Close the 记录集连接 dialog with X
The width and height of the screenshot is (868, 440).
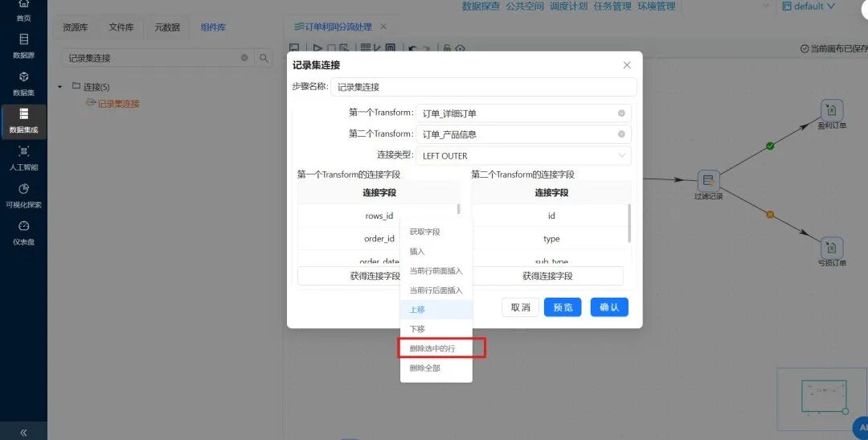tap(627, 65)
